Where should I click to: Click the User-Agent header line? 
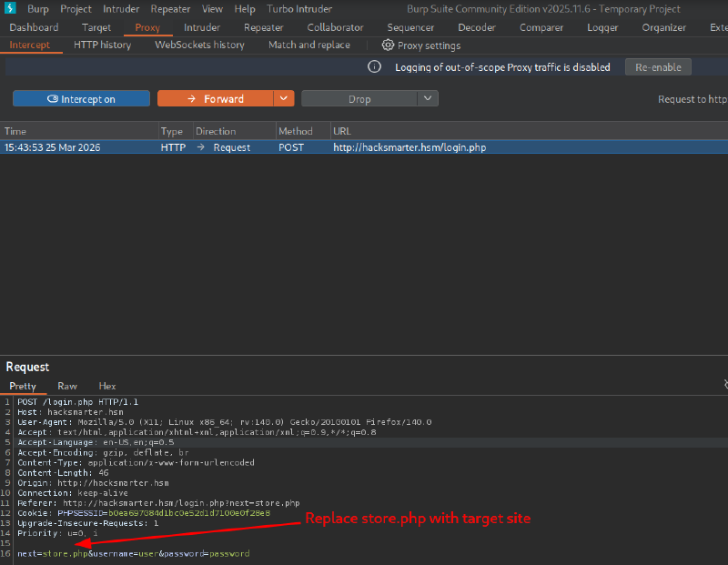(x=225, y=422)
